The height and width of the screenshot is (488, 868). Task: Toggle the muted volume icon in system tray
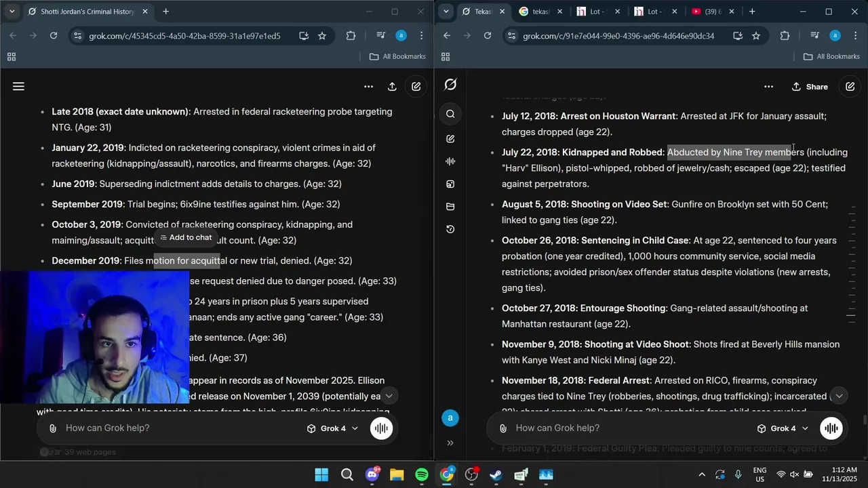(x=795, y=474)
